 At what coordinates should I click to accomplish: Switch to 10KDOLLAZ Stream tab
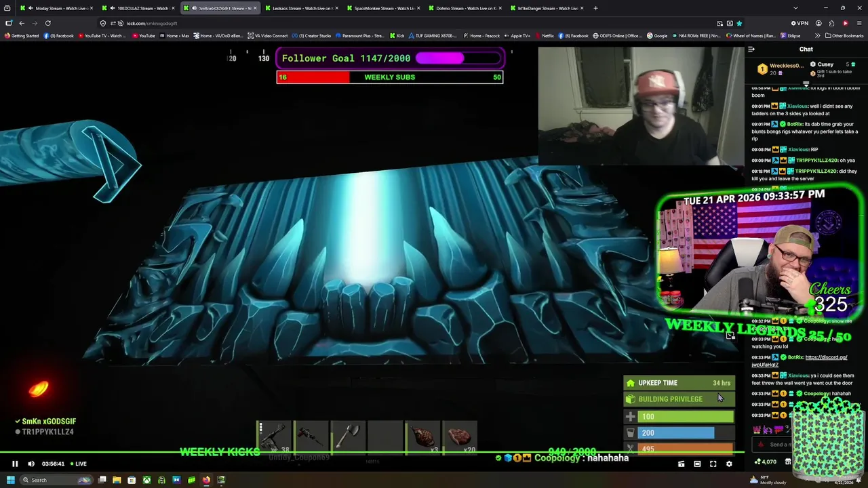(x=139, y=8)
